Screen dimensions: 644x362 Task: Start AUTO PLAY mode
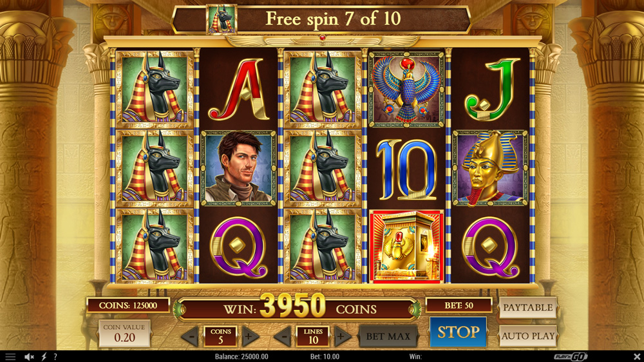point(528,336)
